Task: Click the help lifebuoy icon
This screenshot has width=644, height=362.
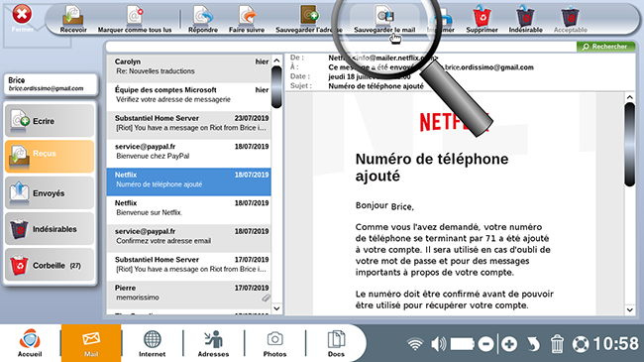Action: pos(581,344)
